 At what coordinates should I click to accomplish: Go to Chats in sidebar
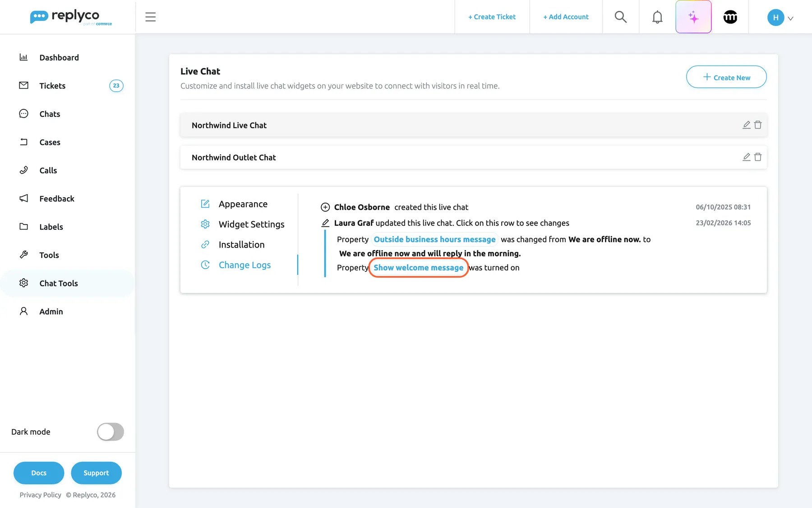pyautogui.click(x=68, y=114)
